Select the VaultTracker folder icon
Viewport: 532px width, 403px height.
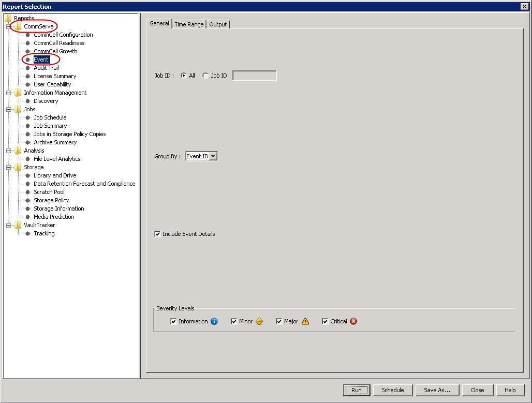[x=18, y=225]
